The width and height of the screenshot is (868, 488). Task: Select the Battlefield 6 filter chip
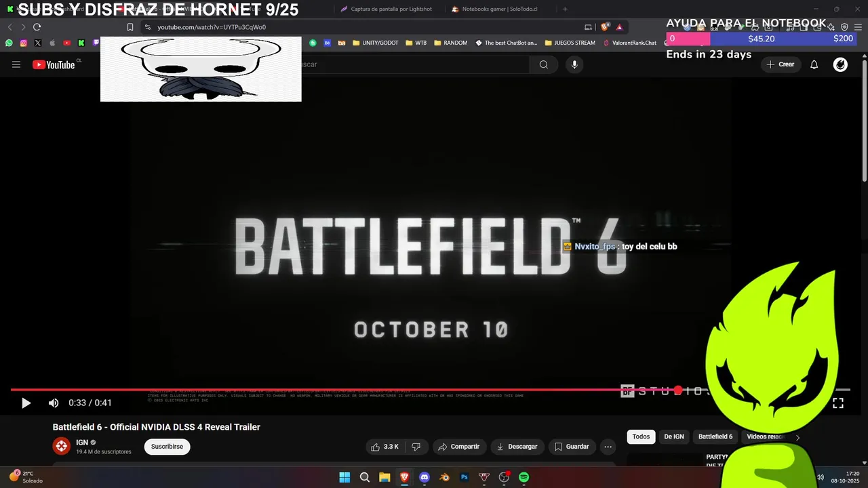(715, 437)
